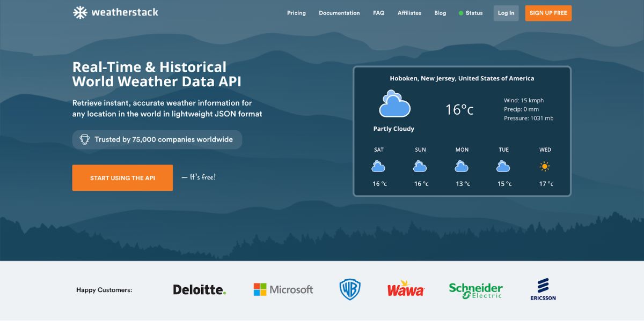Open the Pricing page
Viewport: 644px width, 321px height.
(296, 12)
